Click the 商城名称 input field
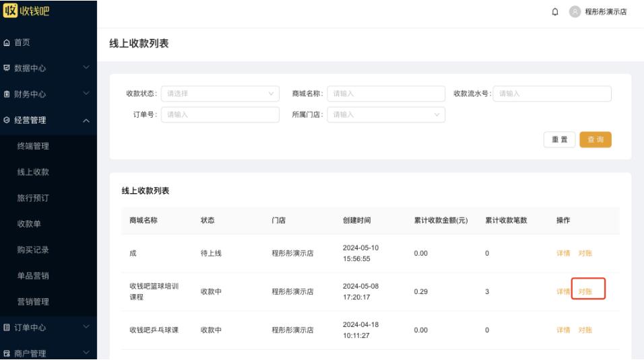 point(386,94)
